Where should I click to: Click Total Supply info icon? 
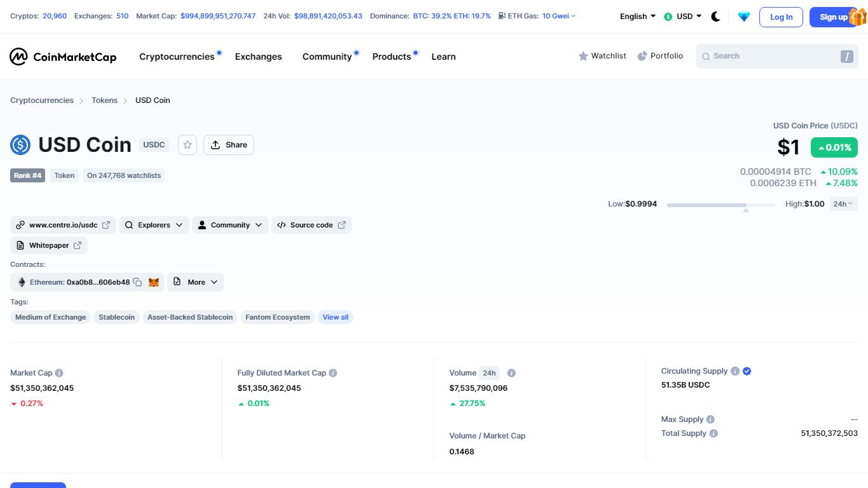coord(714,433)
